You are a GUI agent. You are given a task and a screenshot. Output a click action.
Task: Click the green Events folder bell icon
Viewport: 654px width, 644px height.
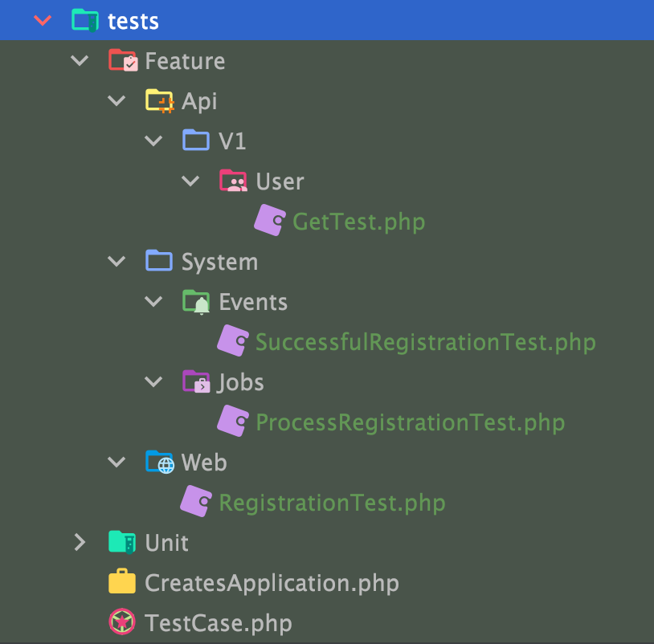(196, 302)
